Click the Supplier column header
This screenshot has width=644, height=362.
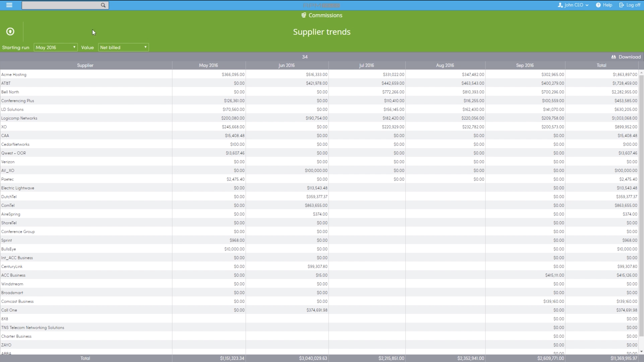(85, 65)
